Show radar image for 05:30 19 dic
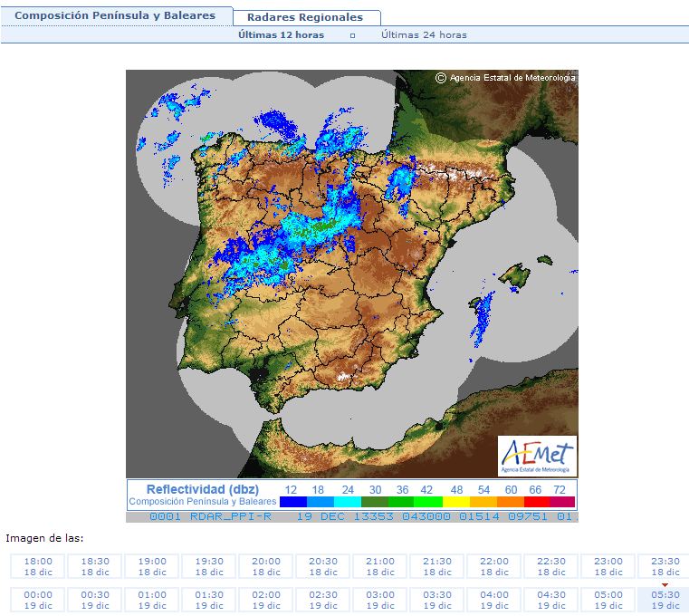 665,600
